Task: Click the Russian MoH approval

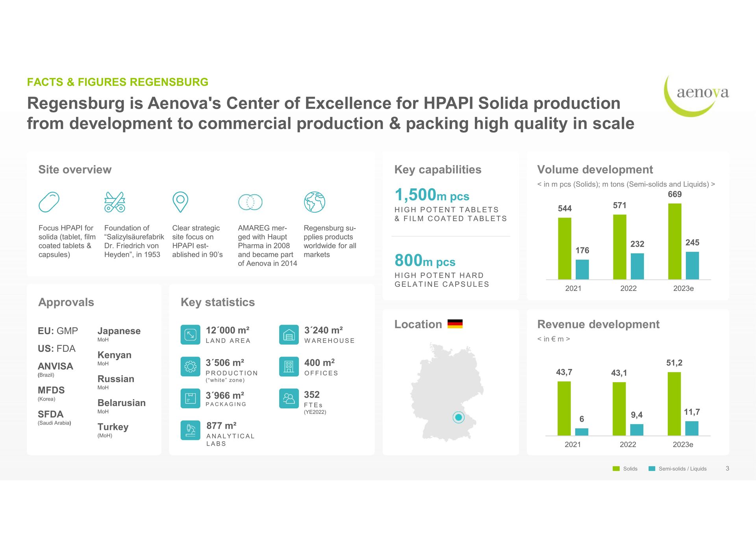Action: tap(116, 382)
